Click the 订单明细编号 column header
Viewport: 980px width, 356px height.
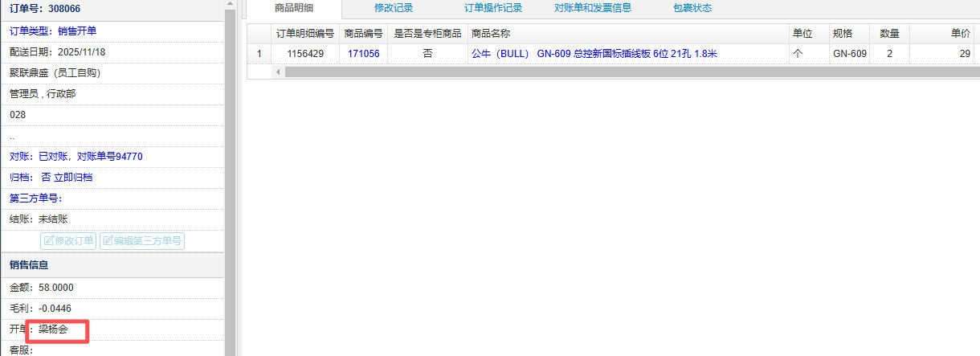pos(304,34)
